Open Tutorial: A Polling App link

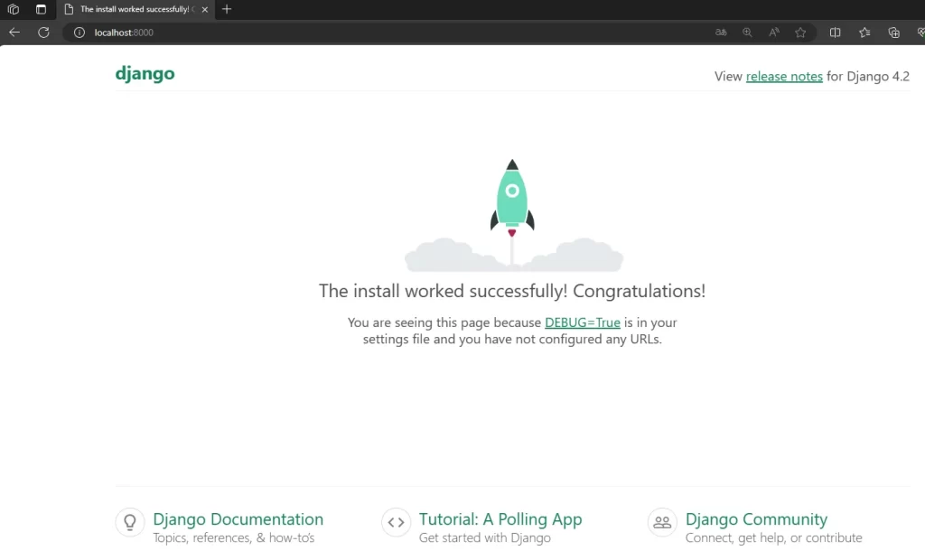coord(500,518)
